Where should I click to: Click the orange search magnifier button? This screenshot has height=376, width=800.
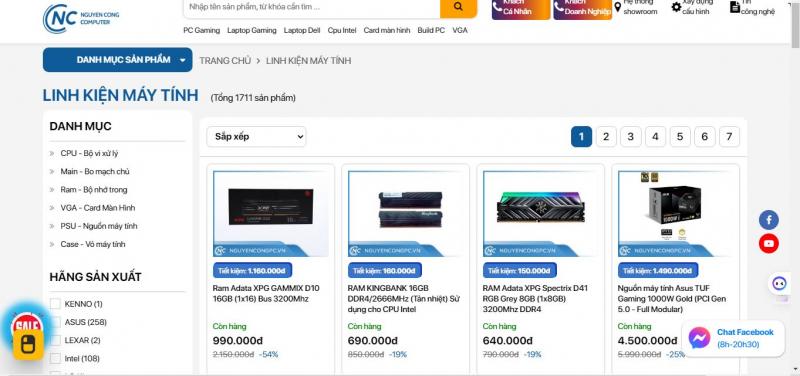pos(458,7)
